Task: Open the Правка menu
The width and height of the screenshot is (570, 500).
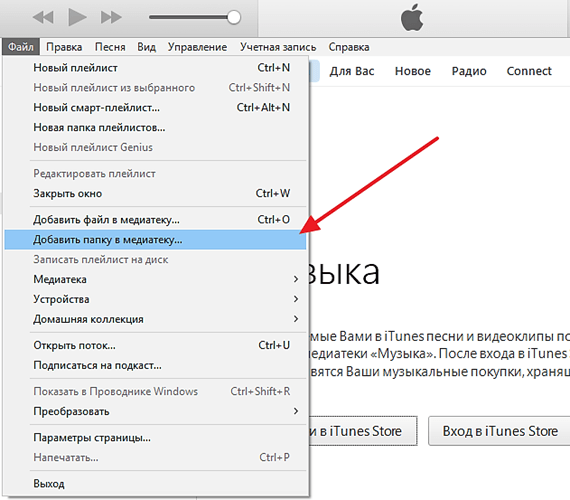Action: pos(64,47)
